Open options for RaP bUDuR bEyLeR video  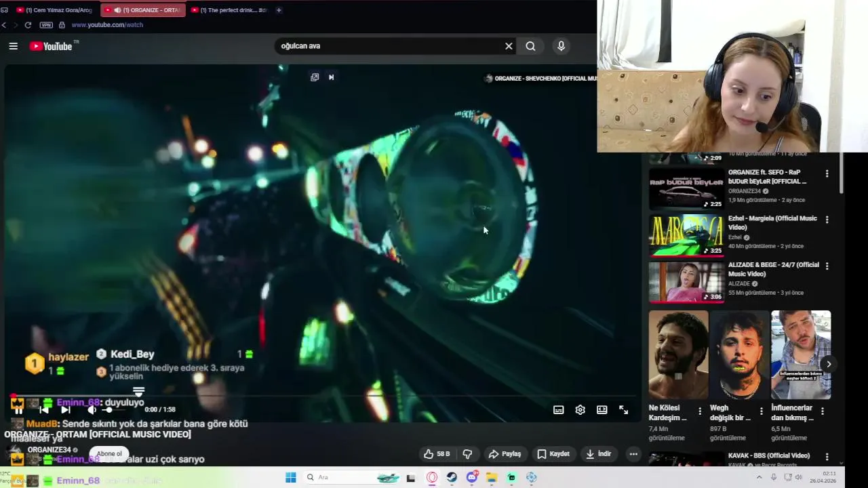(827, 174)
